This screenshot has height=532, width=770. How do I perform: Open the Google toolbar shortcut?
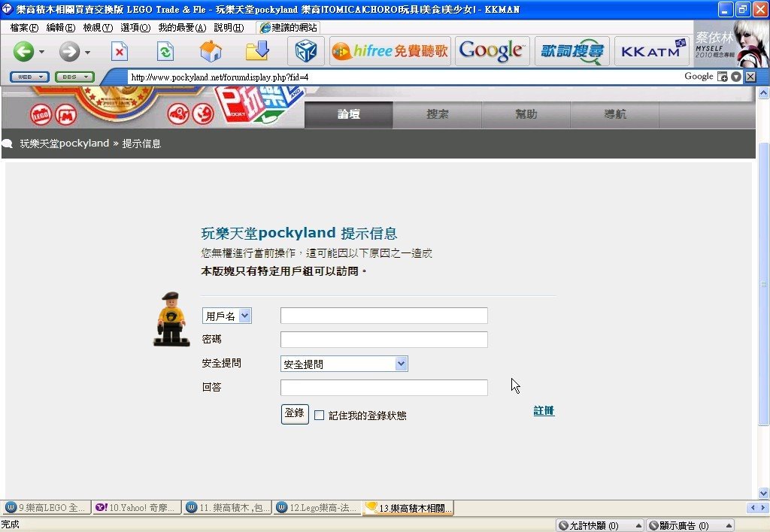[x=492, y=51]
